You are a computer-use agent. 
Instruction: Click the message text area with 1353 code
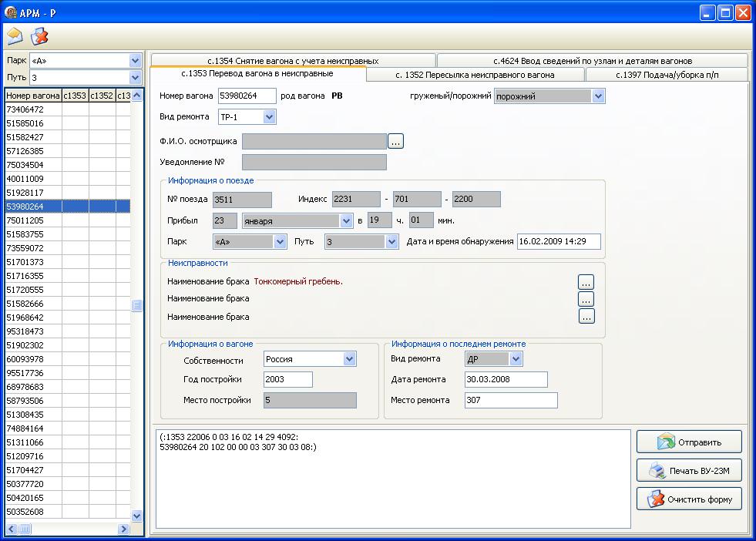coord(393,479)
